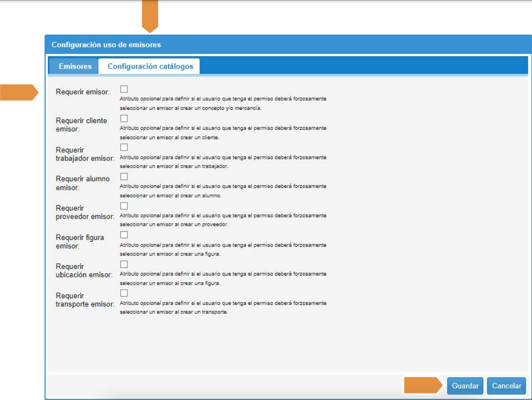This screenshot has height=400, width=532.
Task: Toggle the Requerir trabajador emisor checkbox
Action: click(x=124, y=147)
